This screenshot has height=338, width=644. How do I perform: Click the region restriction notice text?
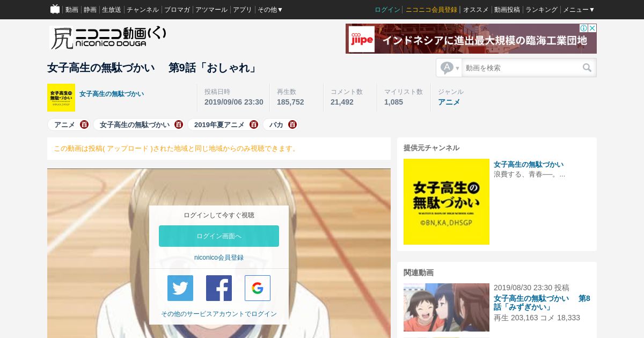click(x=176, y=149)
